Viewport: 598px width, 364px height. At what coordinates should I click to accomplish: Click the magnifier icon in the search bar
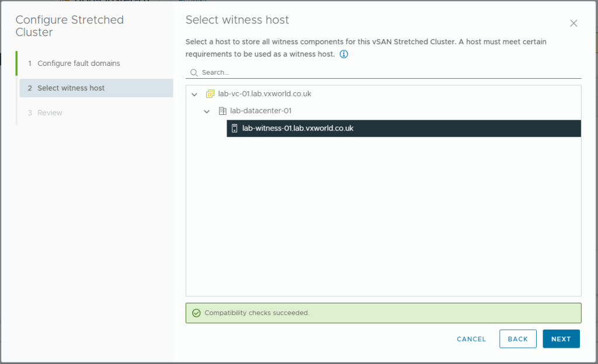click(x=193, y=72)
